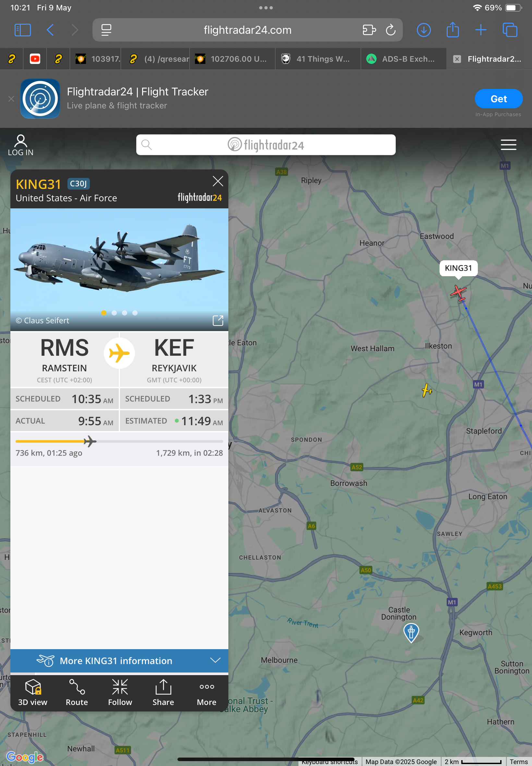
Task: Show the third aircraft photo dot
Action: pyautogui.click(x=124, y=313)
